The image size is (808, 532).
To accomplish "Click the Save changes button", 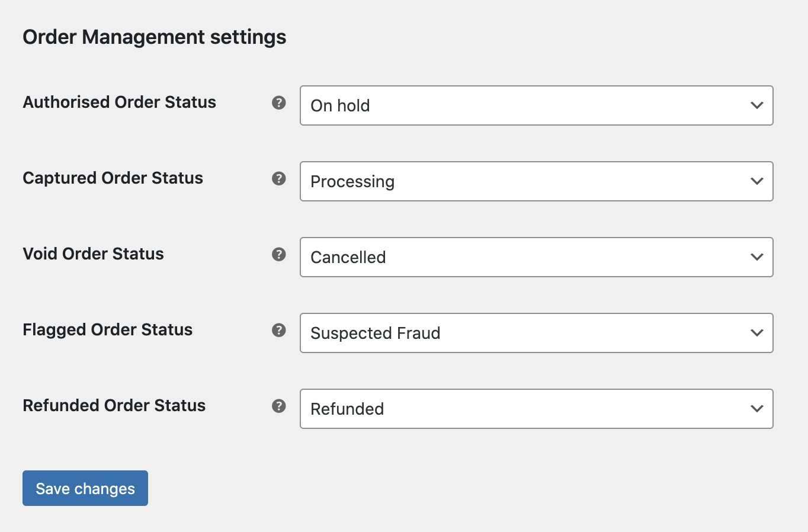I will coord(85,488).
